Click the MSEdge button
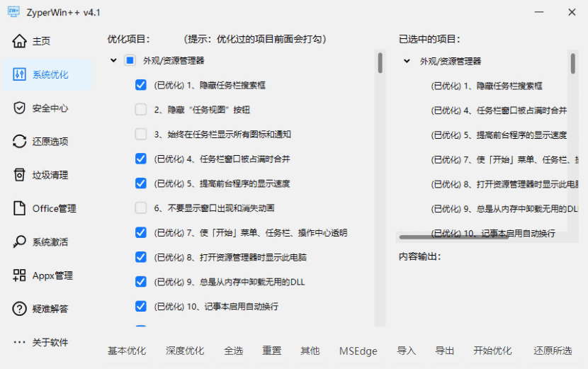The image size is (588, 369). tap(358, 351)
